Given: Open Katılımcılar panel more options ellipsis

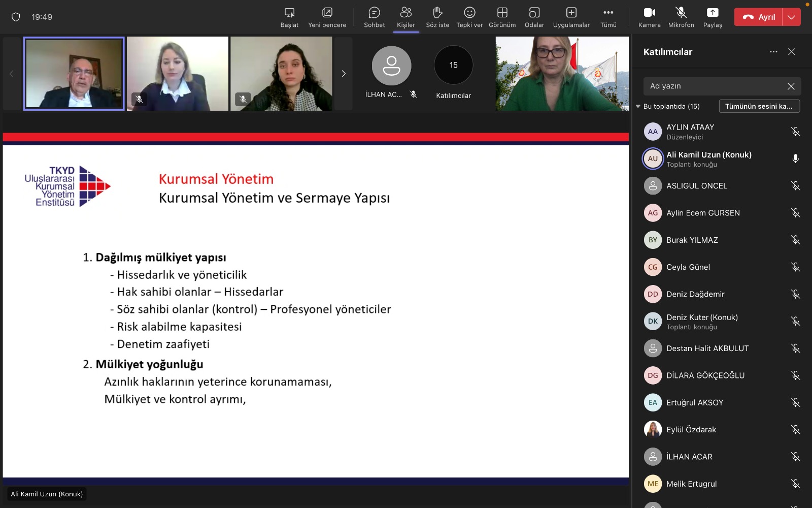Looking at the screenshot, I should (773, 52).
